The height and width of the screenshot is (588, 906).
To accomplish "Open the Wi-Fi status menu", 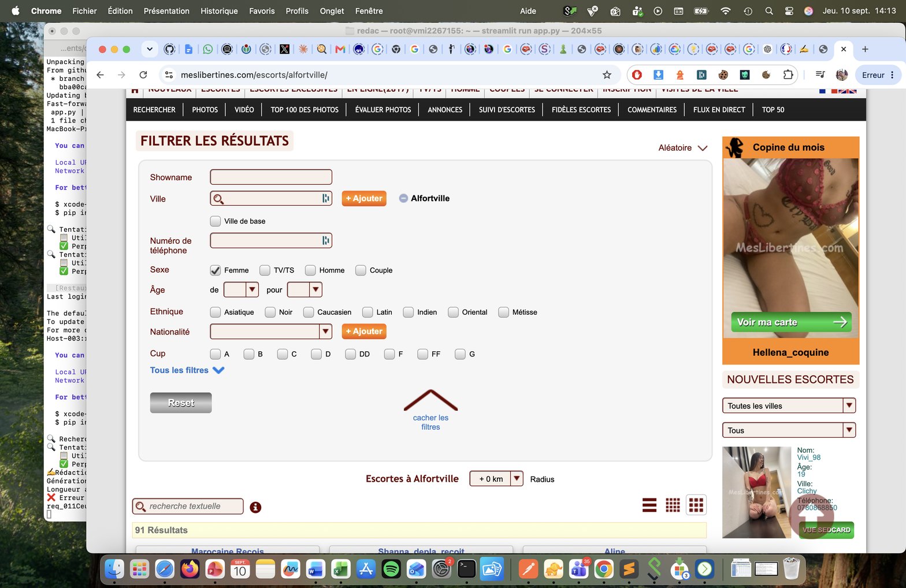I will [726, 11].
